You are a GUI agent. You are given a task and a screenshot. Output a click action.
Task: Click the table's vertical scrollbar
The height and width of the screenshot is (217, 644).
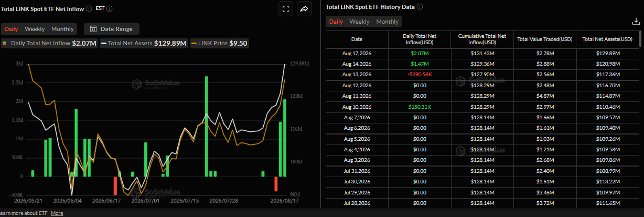coord(640,38)
